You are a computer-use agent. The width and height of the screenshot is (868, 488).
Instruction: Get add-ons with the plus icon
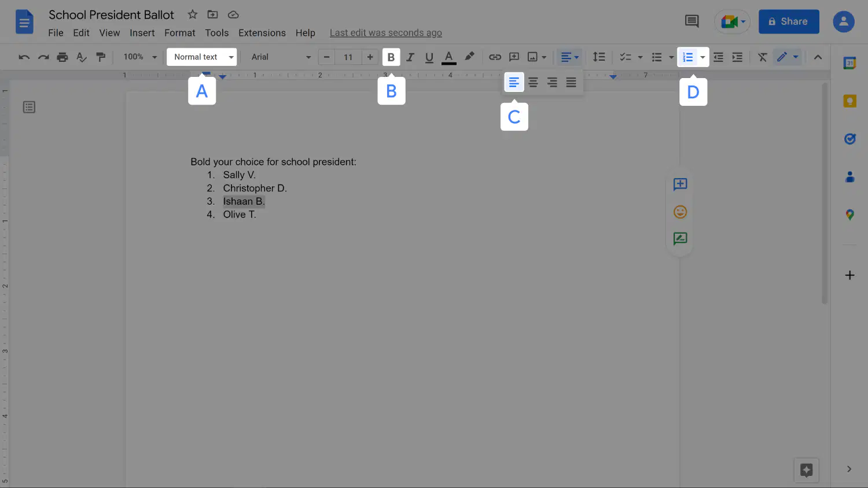coord(849,275)
